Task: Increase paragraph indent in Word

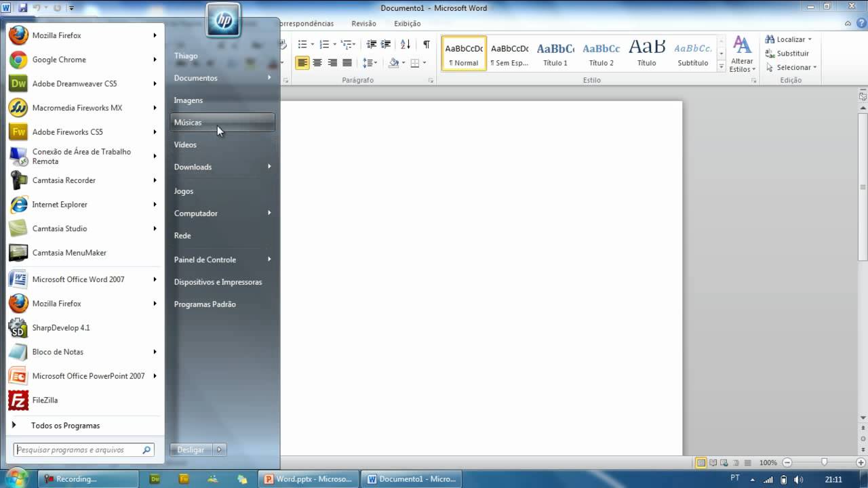Action: point(386,44)
